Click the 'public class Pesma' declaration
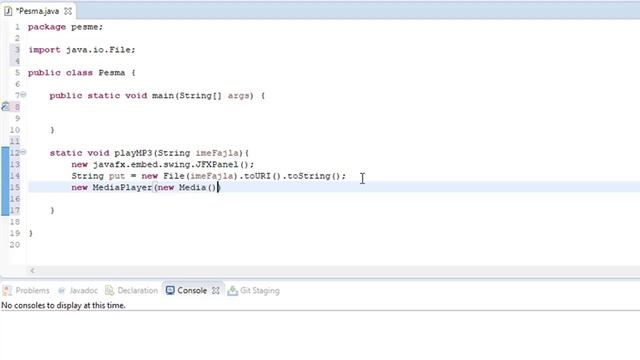Viewport: 640px width, 360px height. [x=76, y=73]
